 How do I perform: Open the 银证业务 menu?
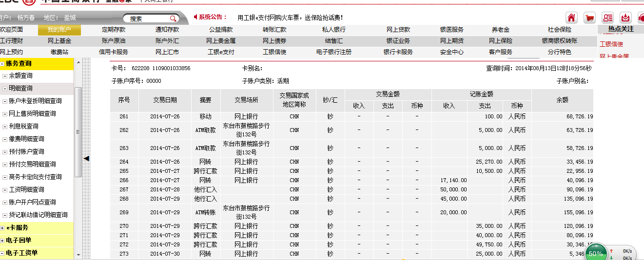pos(398,41)
